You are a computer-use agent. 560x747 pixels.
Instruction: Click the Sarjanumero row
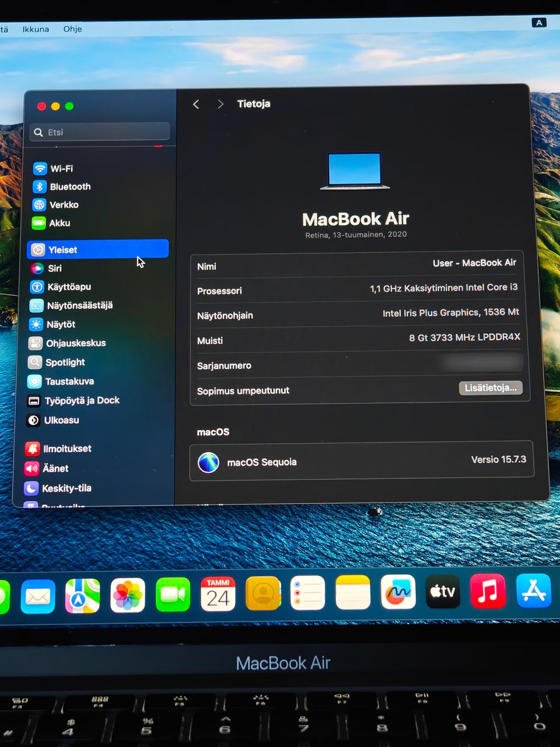[360, 365]
